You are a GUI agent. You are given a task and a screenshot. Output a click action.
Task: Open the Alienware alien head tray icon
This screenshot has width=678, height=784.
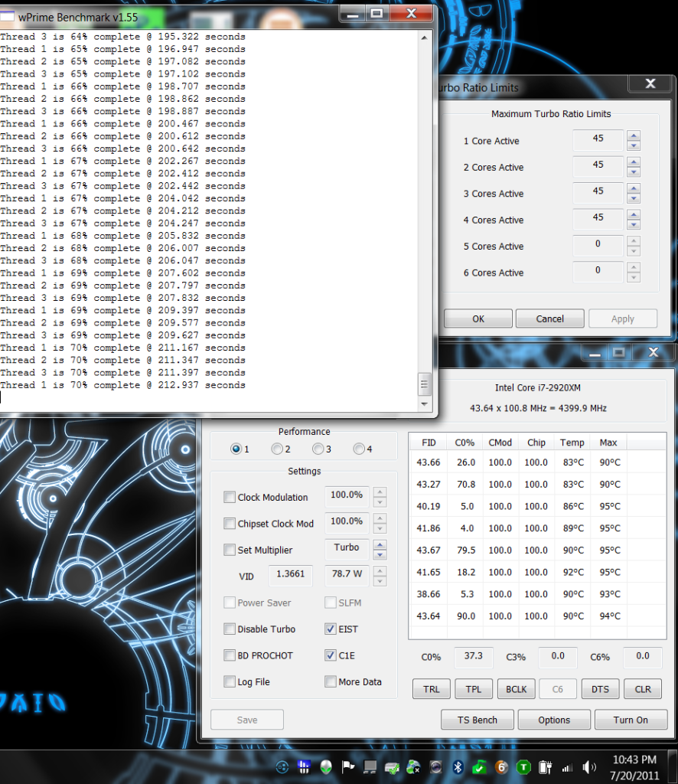[326, 766]
